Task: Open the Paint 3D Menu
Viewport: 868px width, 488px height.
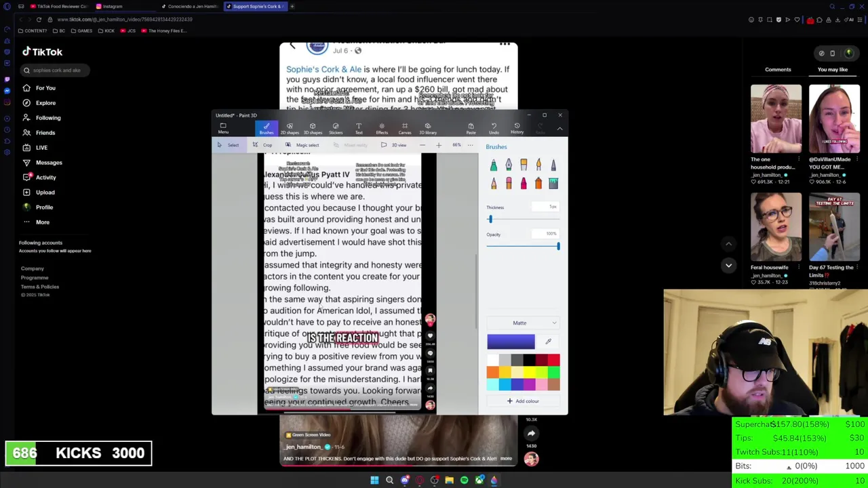Action: point(223,128)
